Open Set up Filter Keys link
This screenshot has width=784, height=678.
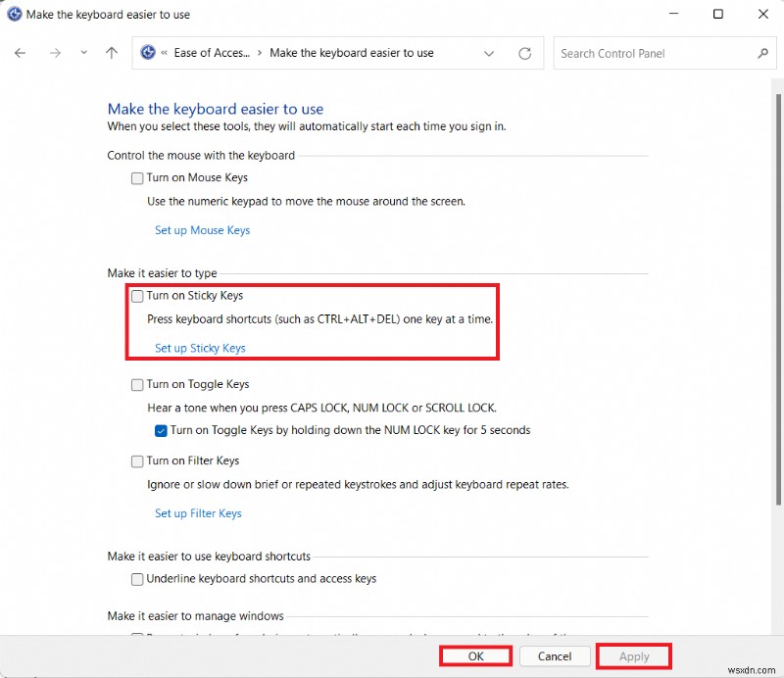pyautogui.click(x=198, y=513)
